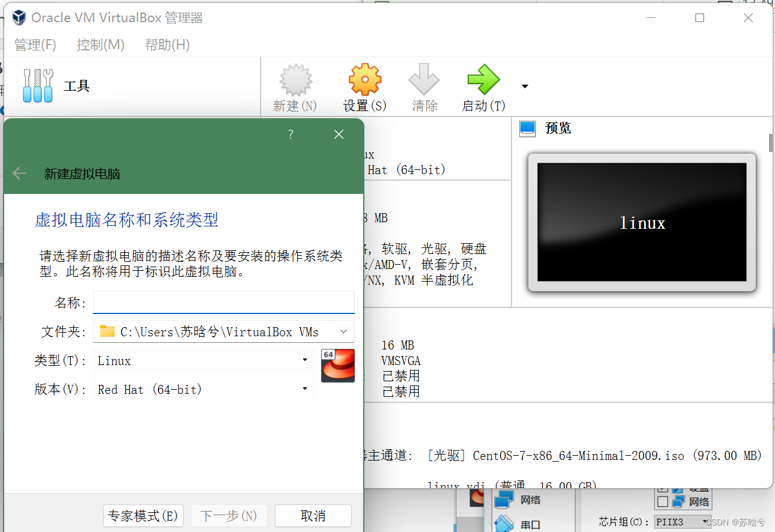Click the New (新建) starburst icon
This screenshot has height=532, width=775.
point(296,80)
